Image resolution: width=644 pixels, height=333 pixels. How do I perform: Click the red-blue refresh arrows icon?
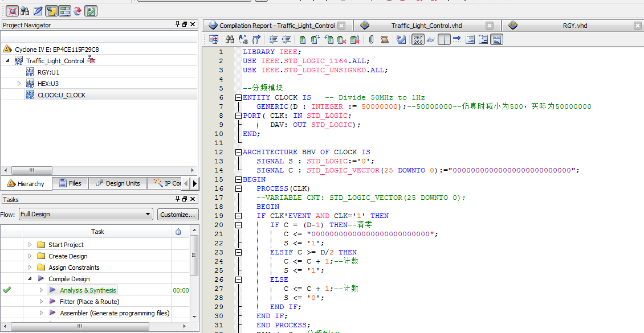(78, 11)
